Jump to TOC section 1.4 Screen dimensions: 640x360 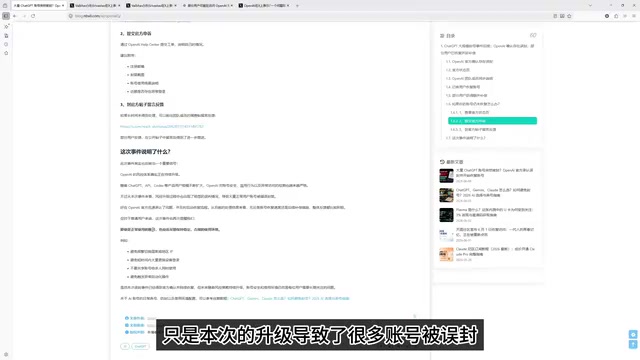(x=463, y=87)
